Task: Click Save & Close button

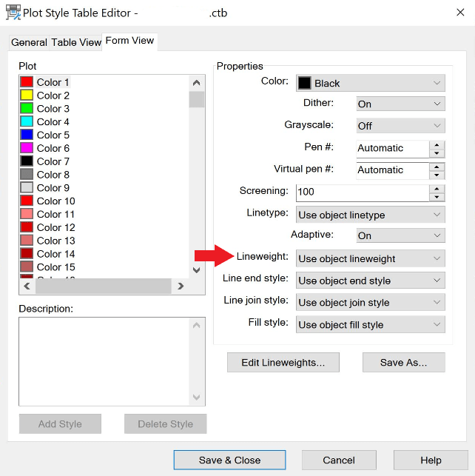Action: click(229, 460)
